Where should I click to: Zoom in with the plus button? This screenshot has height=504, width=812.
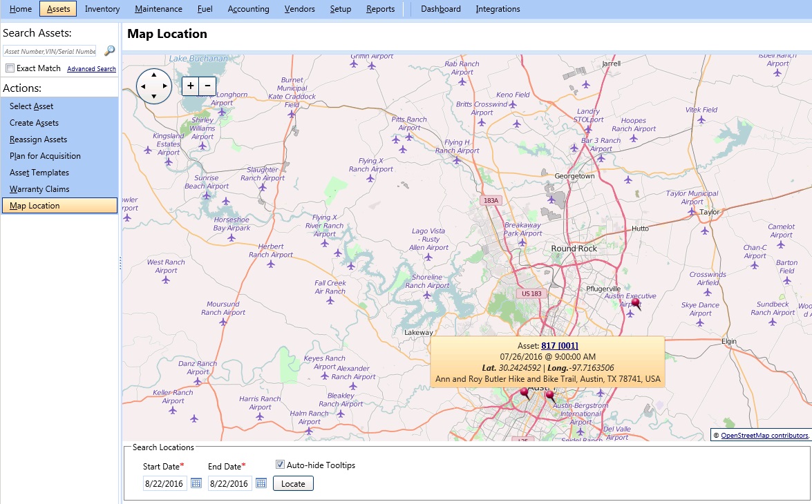[x=191, y=86]
